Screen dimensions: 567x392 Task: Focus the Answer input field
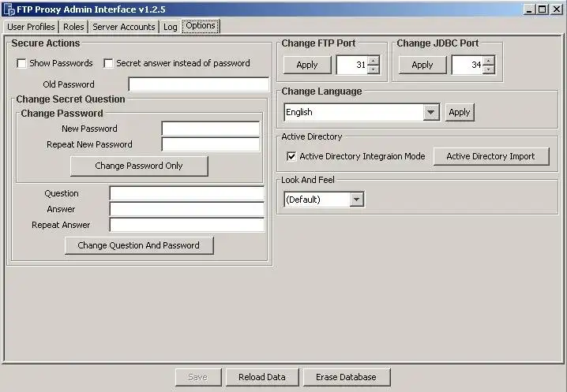[187, 209]
